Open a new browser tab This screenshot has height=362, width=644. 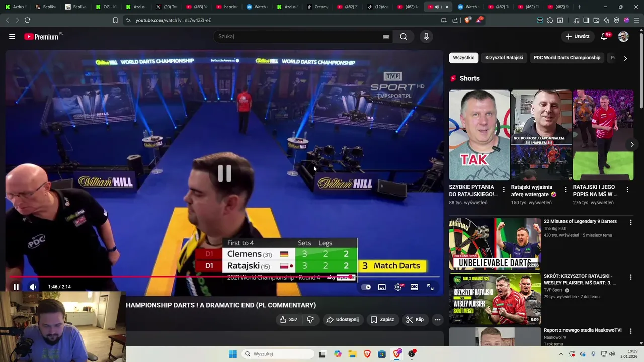(579, 7)
